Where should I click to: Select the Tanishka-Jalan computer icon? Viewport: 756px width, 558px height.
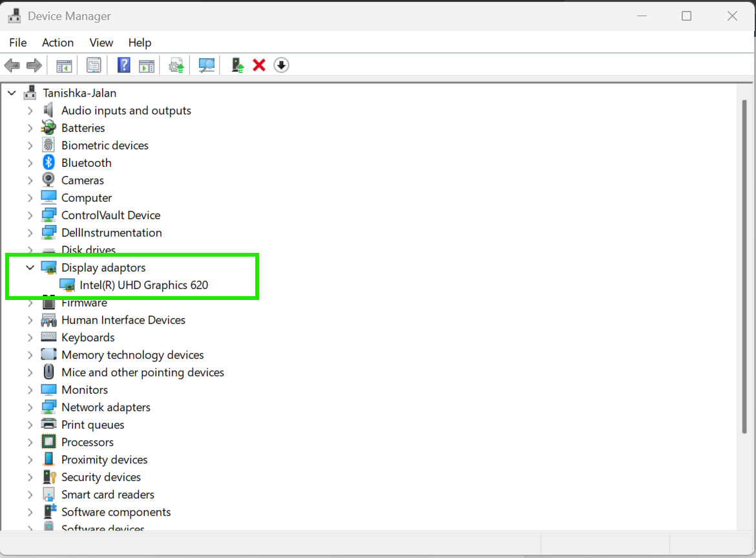tap(30, 92)
